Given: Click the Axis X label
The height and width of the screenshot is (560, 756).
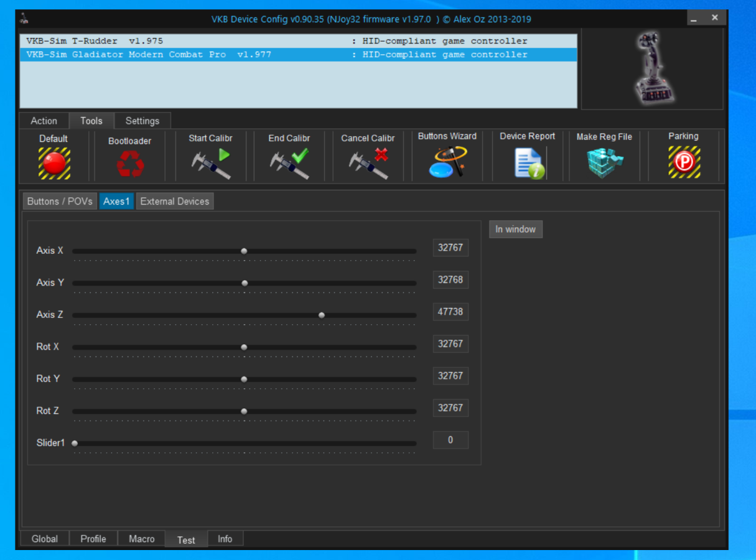Looking at the screenshot, I should coord(50,251).
